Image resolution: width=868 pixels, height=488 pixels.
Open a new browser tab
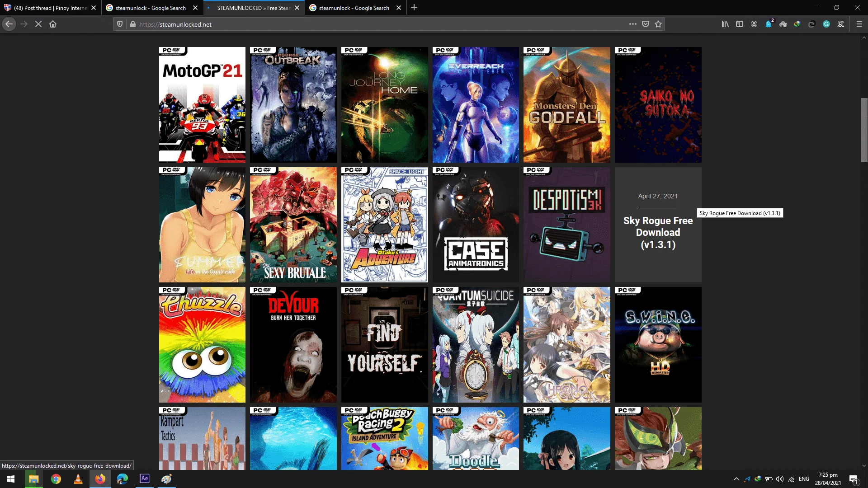(x=414, y=8)
